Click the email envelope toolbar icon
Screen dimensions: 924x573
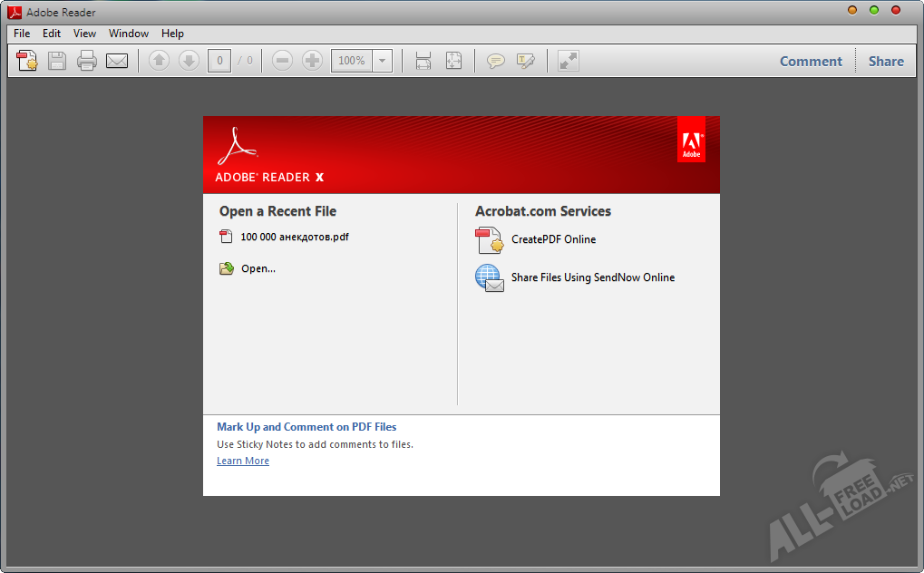point(117,61)
